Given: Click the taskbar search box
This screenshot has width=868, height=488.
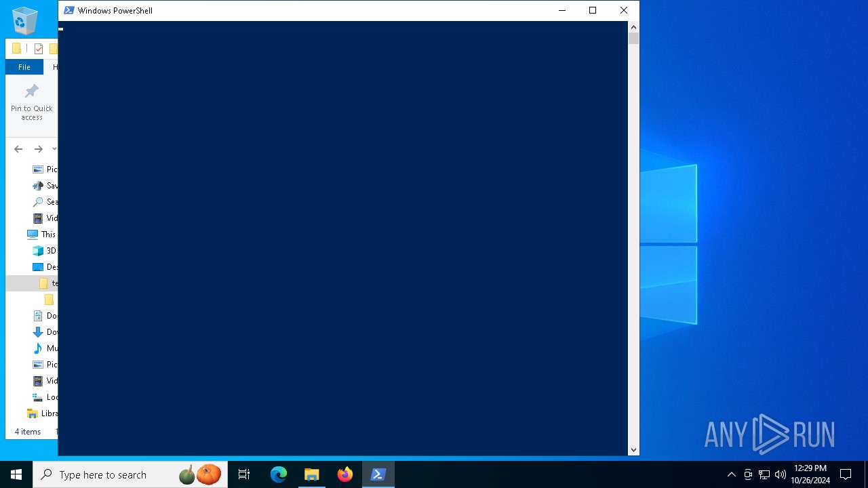Looking at the screenshot, I should [x=130, y=474].
